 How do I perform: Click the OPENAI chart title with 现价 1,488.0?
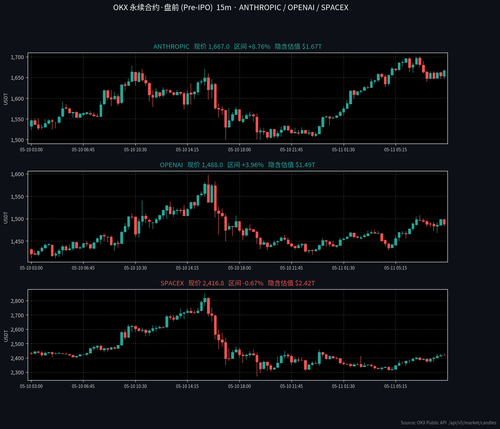[237, 165]
